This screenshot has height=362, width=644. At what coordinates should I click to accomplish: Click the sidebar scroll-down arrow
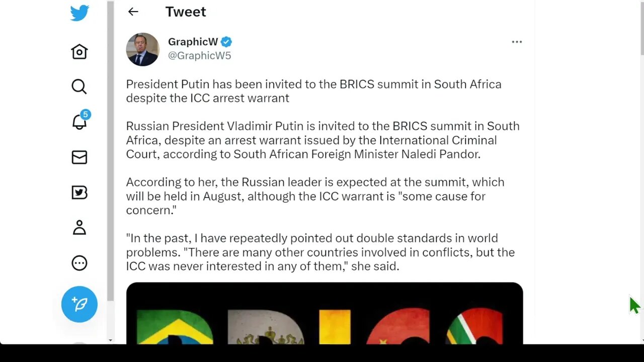pos(110,340)
